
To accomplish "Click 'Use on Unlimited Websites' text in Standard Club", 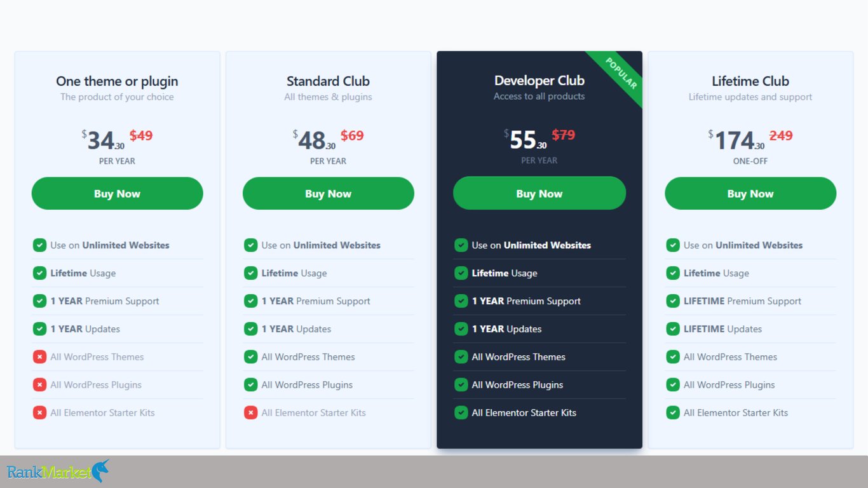I will (x=321, y=245).
